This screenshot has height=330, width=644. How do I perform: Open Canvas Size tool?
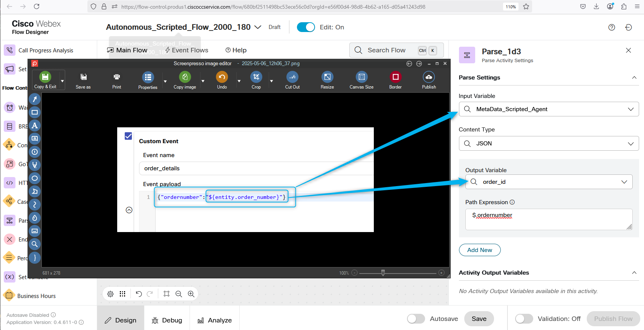point(361,77)
